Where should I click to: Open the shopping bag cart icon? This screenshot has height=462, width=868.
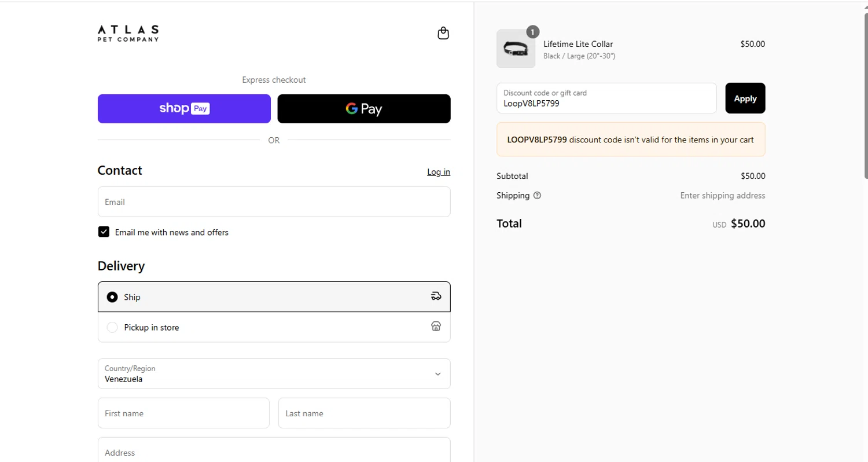click(443, 34)
